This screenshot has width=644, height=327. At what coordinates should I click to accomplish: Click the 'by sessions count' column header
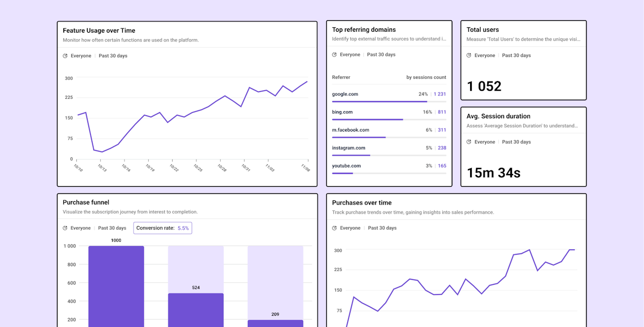(426, 77)
